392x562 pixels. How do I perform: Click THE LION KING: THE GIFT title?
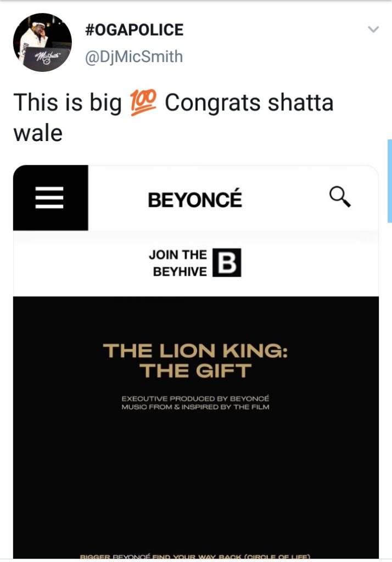pos(195,361)
